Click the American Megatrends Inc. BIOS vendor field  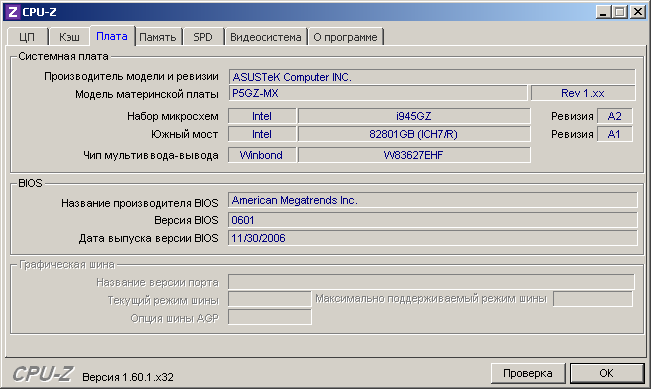coord(433,200)
